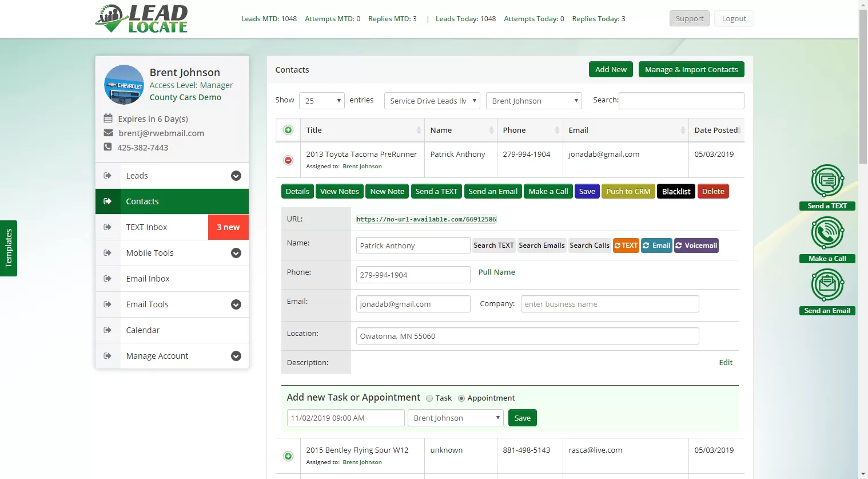Open the Templates side tab
868x479 pixels.
(9, 248)
